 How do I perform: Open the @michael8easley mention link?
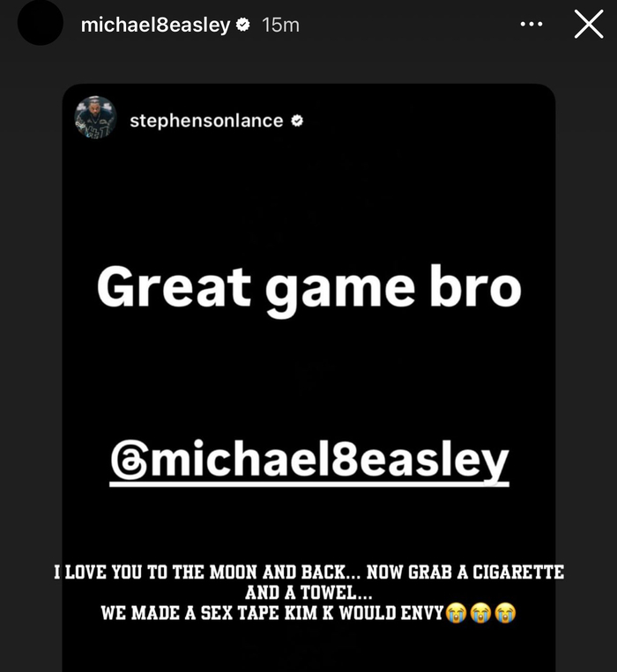(309, 461)
